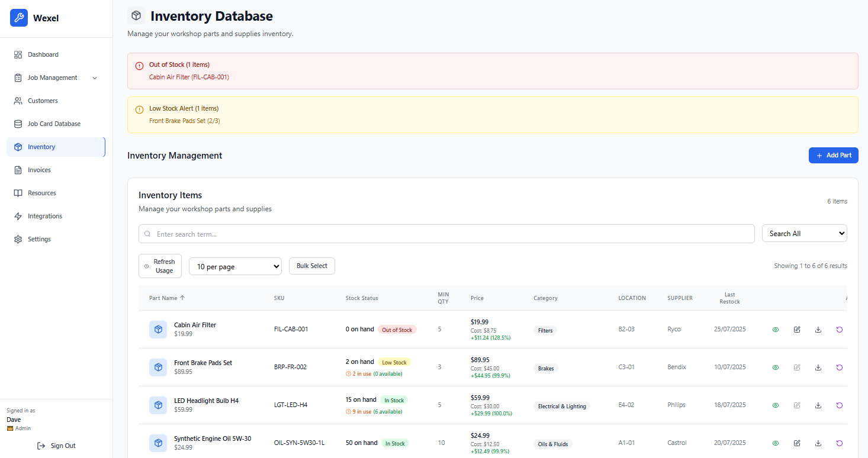Screen dimensions: 868x458
Task: Click the Sign Out button
Action: click(56, 446)
